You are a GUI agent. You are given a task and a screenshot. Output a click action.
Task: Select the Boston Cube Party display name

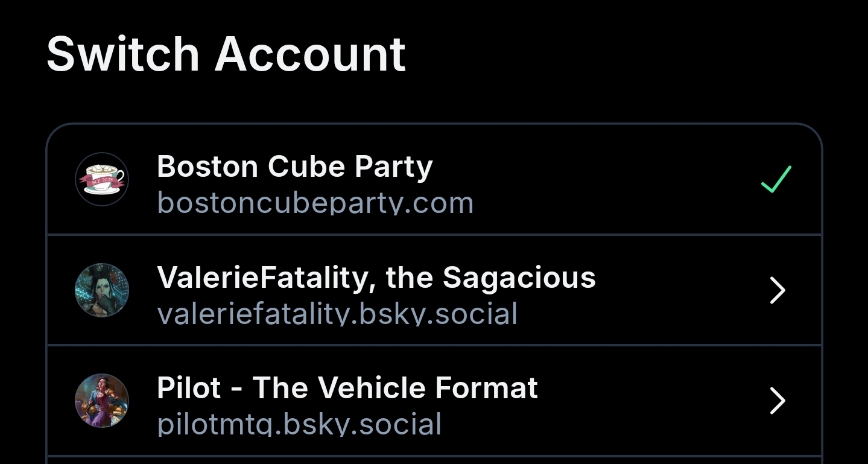pyautogui.click(x=294, y=166)
